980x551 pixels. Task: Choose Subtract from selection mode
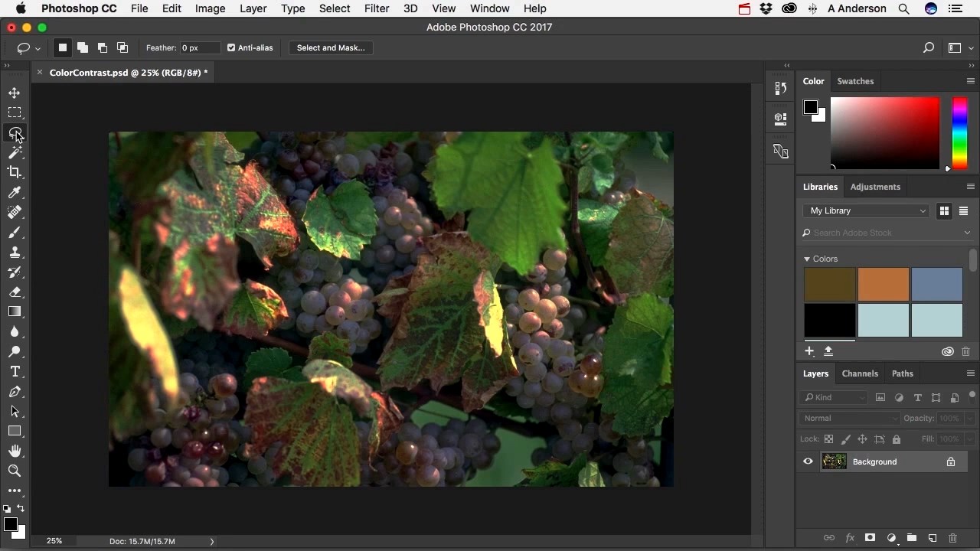pyautogui.click(x=103, y=47)
